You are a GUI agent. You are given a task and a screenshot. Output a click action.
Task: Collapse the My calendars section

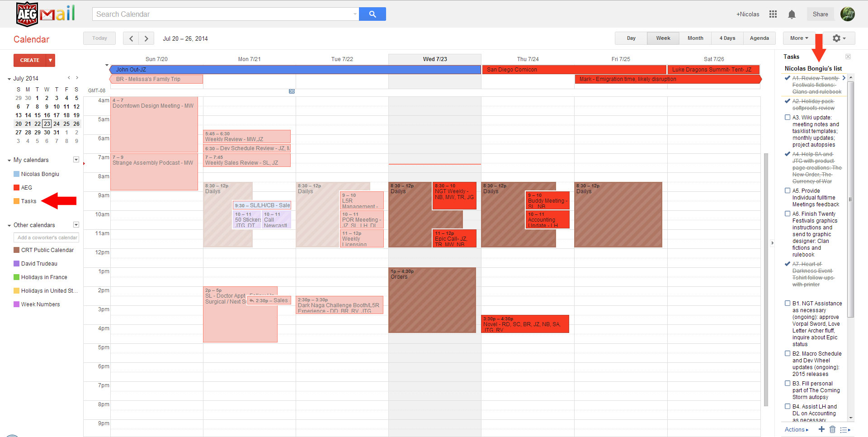click(9, 160)
